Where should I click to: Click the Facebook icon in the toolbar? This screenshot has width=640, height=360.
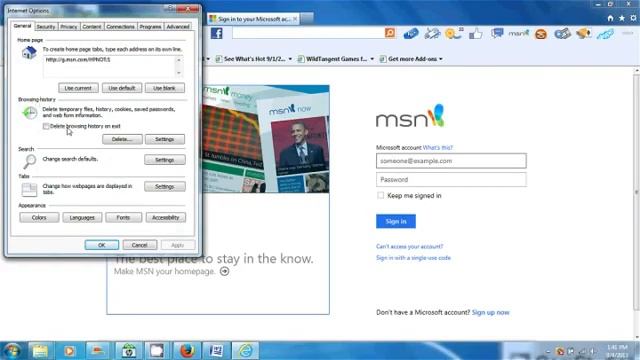point(217,33)
